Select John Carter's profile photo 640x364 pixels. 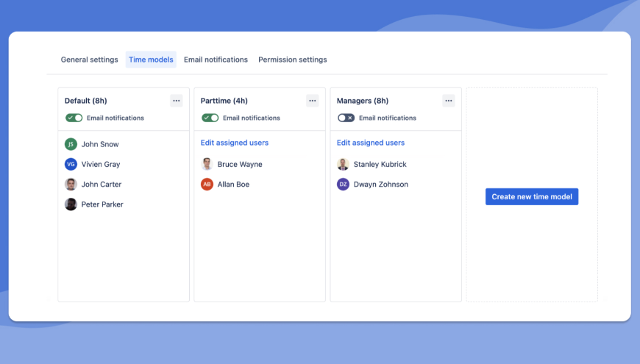point(71,184)
